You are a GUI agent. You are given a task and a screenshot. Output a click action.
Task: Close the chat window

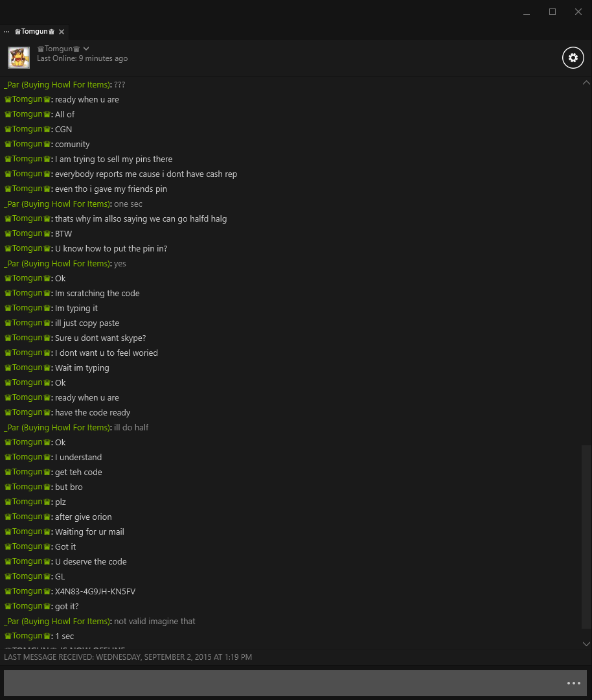pyautogui.click(x=578, y=12)
